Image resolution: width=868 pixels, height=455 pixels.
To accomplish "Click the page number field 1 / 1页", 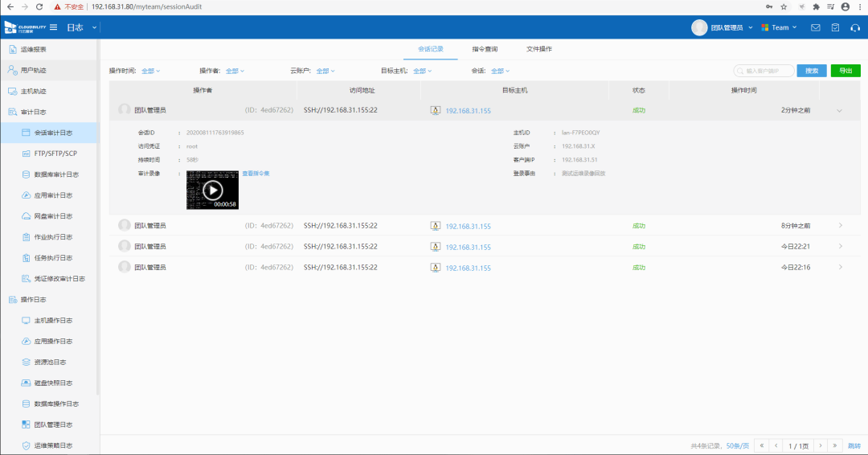I will point(798,445).
